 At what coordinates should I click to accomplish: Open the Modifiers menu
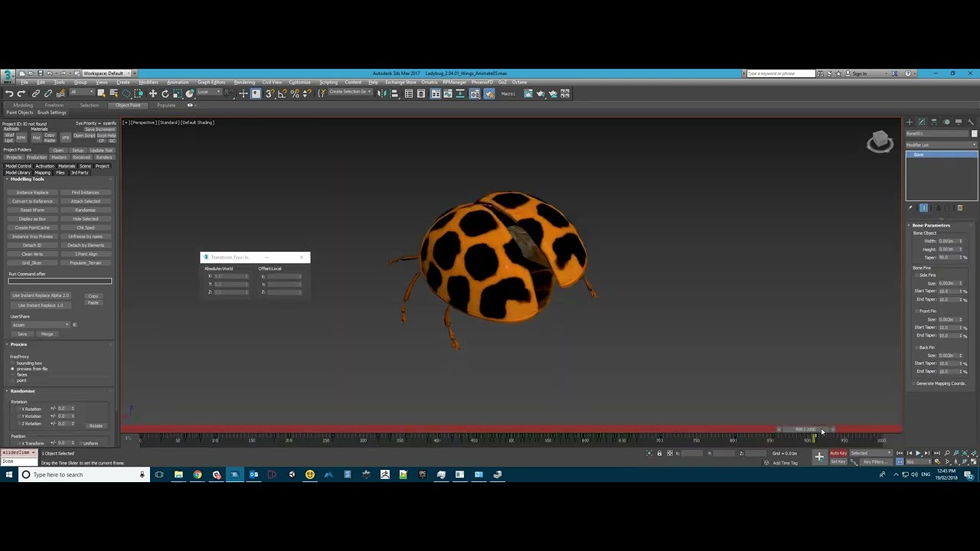pos(148,82)
